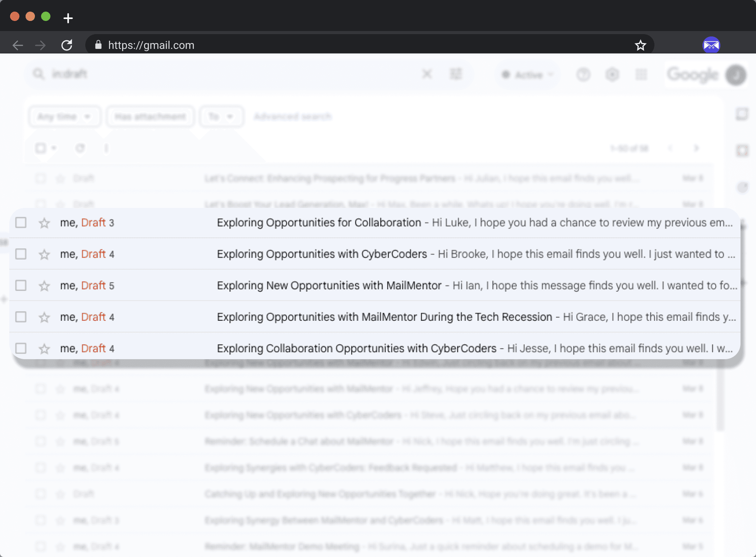Open Google Keep from the right side panel
Viewport: 756px width, 557px height.
point(742,150)
